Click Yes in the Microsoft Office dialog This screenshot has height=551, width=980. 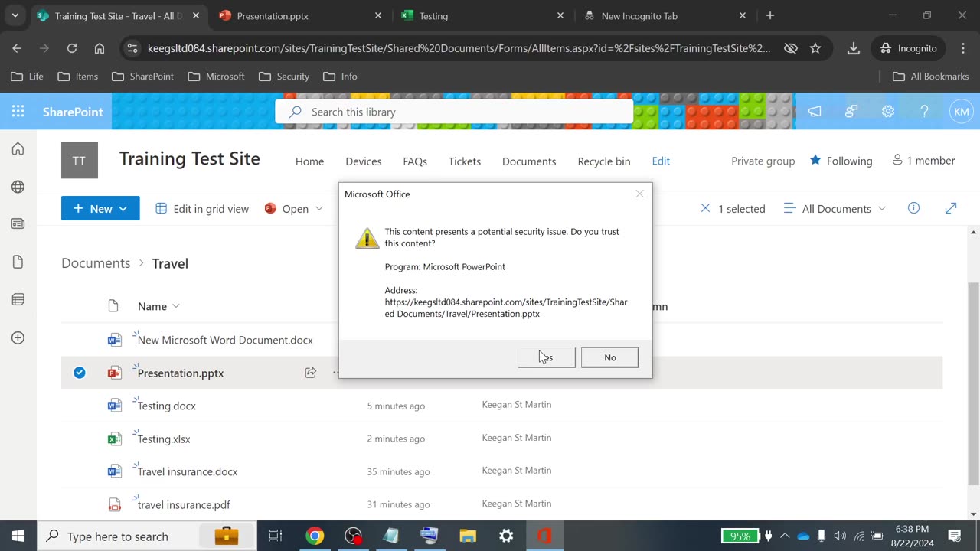pyautogui.click(x=547, y=357)
